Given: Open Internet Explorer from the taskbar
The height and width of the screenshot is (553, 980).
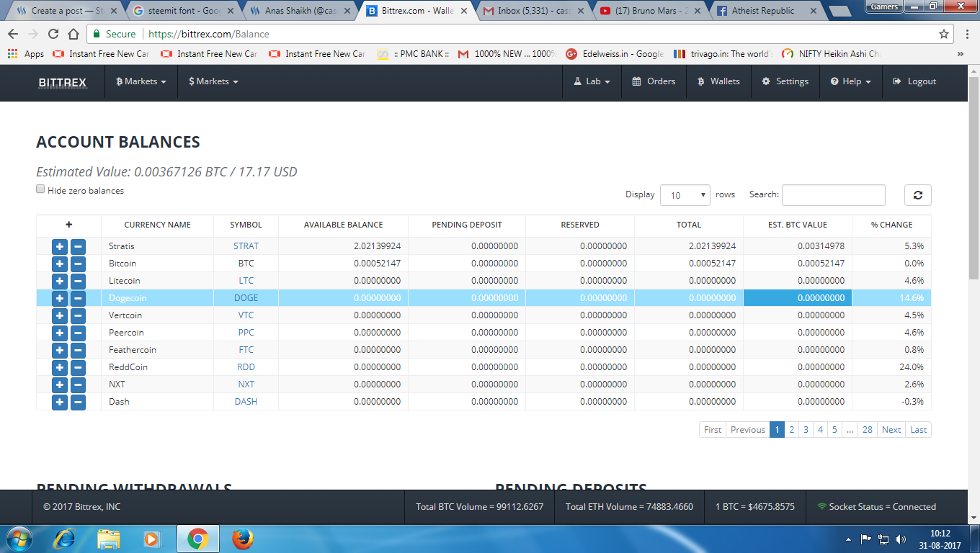Looking at the screenshot, I should point(64,538).
